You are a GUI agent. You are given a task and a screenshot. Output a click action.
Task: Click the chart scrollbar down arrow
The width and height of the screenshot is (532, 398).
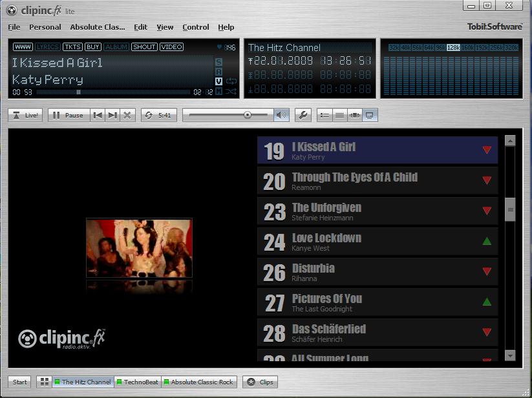click(510, 355)
